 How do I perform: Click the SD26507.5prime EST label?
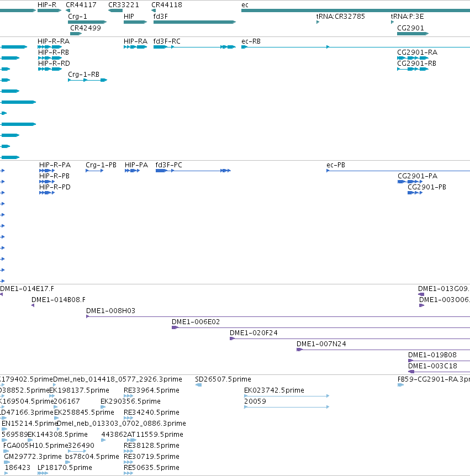223,379
